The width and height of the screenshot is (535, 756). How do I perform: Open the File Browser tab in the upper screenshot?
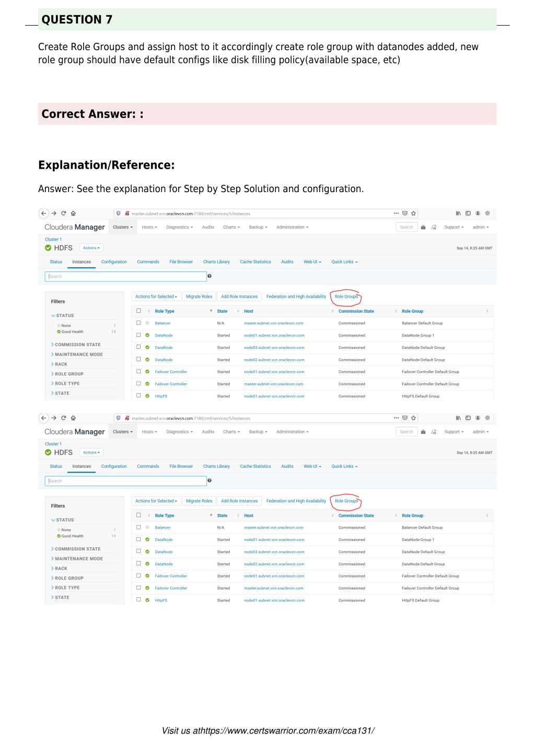point(181,262)
